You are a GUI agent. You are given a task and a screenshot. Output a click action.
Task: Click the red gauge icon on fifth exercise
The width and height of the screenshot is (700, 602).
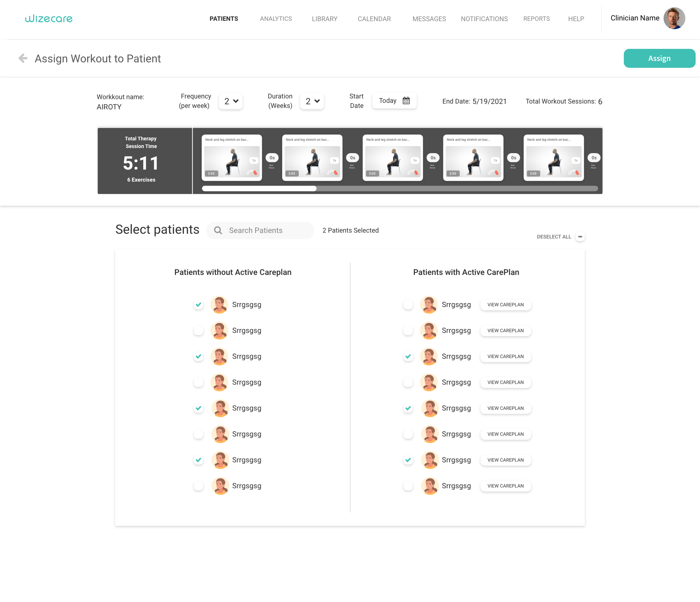[x=574, y=172]
